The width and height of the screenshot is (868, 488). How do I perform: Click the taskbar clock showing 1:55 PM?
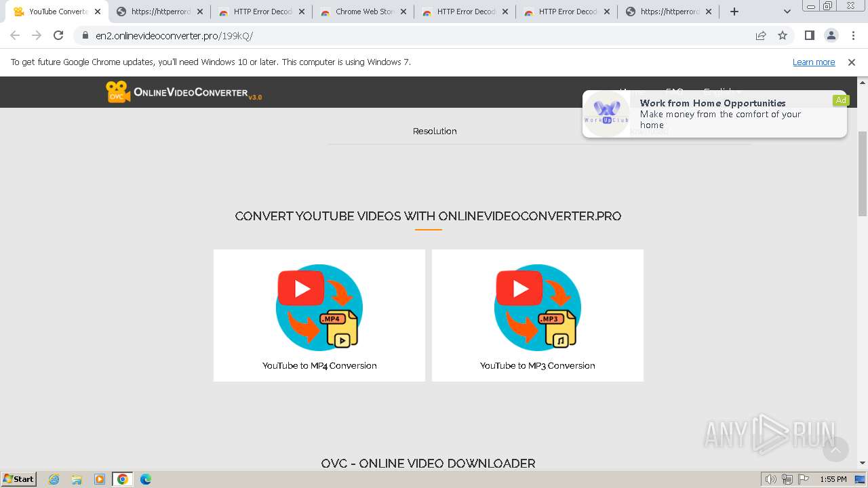coord(833,479)
